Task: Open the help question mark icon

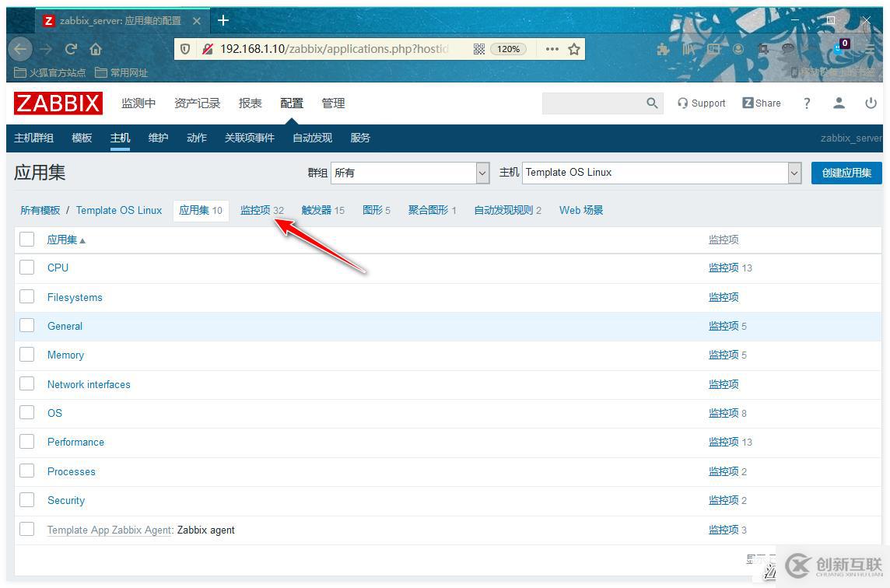Action: pyautogui.click(x=807, y=103)
